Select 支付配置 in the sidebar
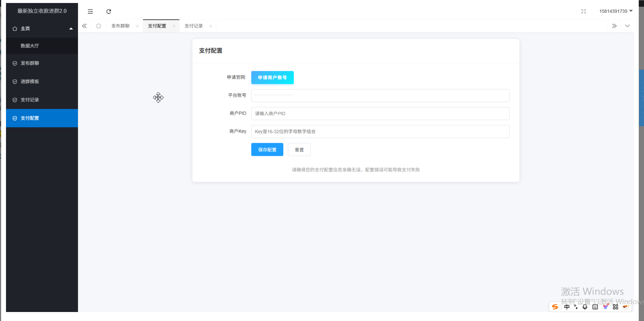 tap(42, 118)
